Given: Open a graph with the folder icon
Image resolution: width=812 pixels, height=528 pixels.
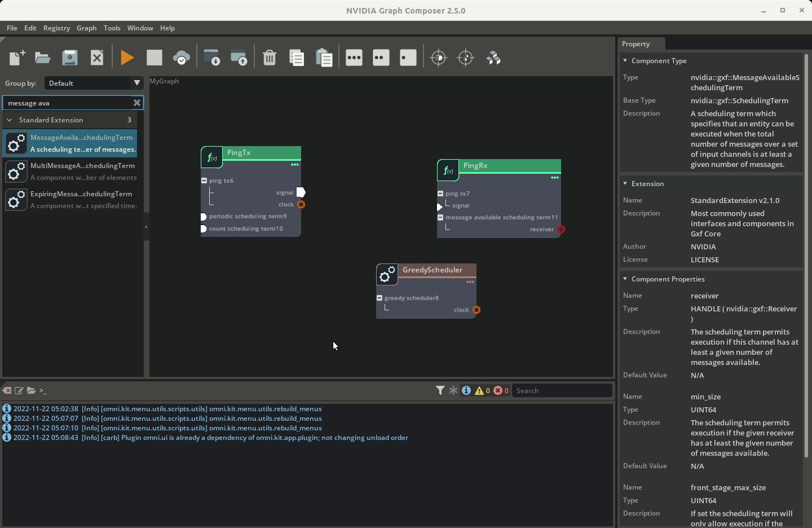Looking at the screenshot, I should click(x=43, y=58).
